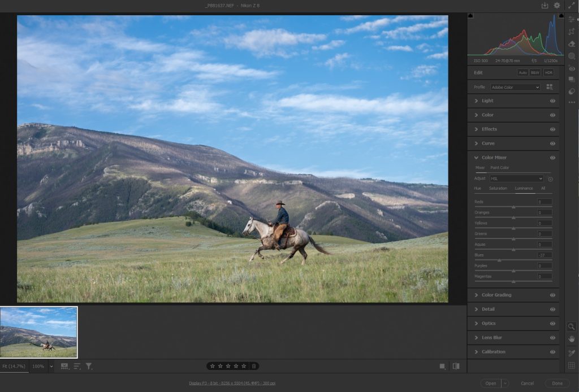Image resolution: width=579 pixels, height=392 pixels.
Task: Expand the Detail panel
Action: point(476,310)
